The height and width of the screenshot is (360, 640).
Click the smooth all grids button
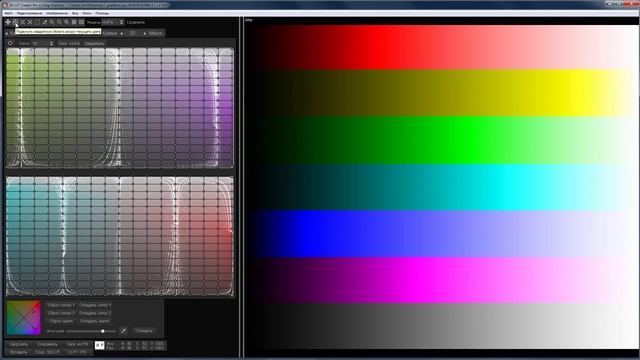95,321
